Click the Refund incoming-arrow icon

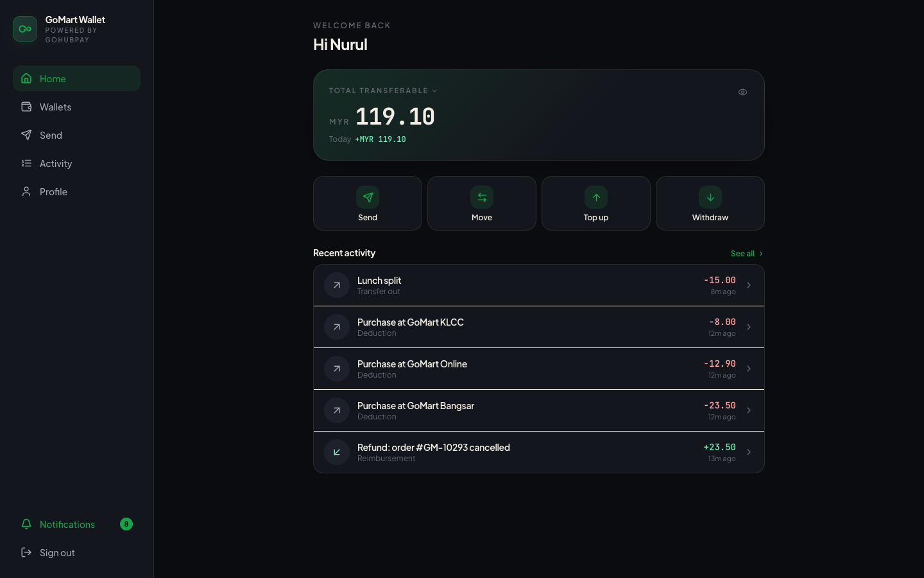(x=337, y=452)
